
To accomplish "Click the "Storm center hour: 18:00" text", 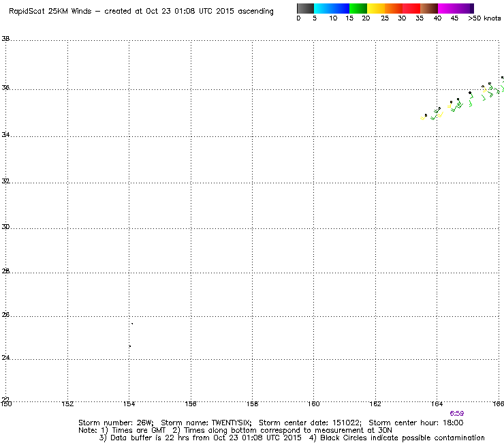I will point(416,423).
